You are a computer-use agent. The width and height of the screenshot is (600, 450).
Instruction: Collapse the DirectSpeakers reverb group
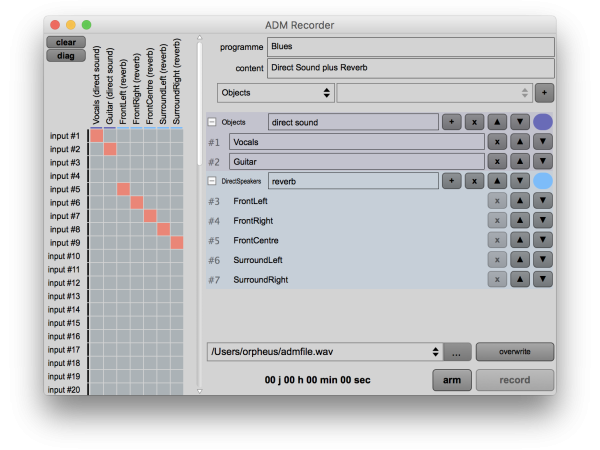212,181
